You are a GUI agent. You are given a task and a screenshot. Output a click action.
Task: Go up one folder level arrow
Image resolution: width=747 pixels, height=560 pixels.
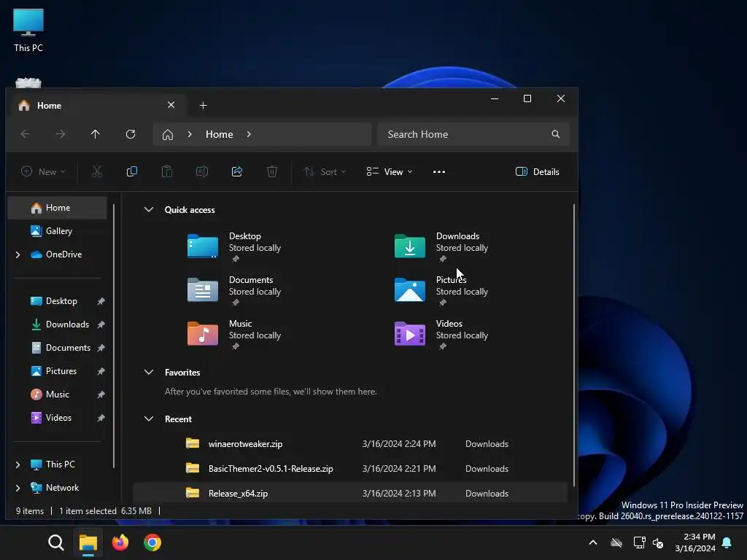point(96,134)
